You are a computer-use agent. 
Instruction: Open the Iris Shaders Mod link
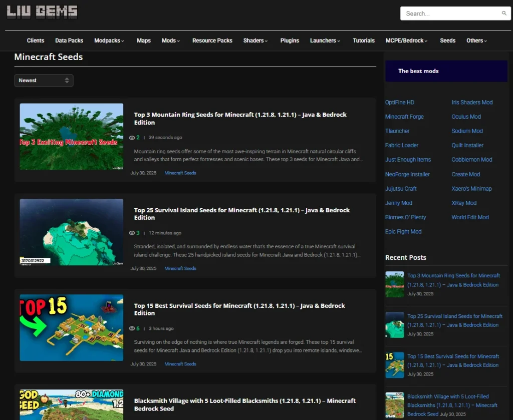click(472, 102)
